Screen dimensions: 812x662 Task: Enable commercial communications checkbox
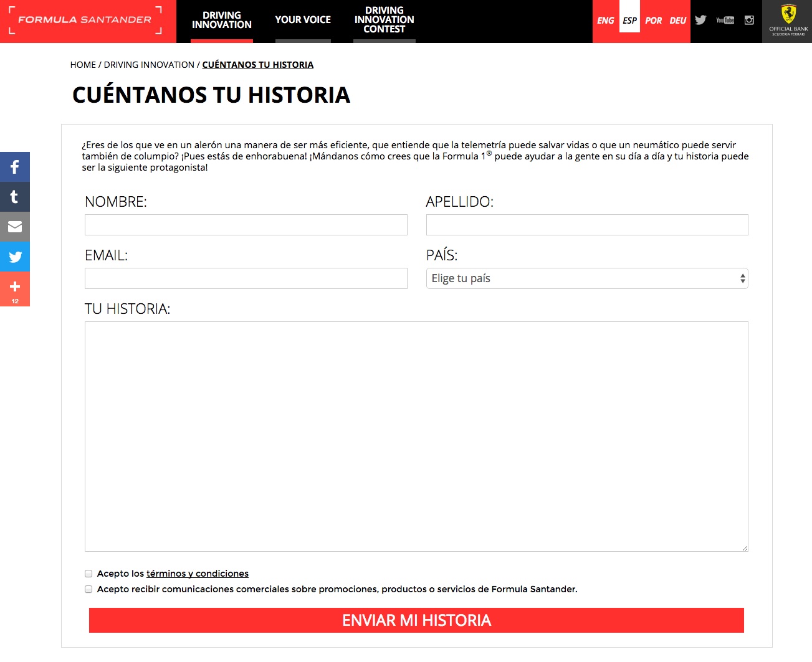click(x=88, y=589)
